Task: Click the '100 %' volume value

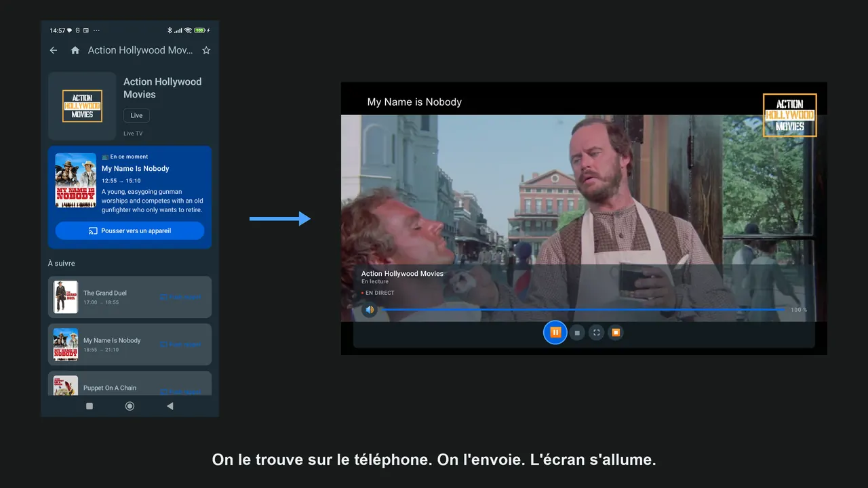Action: [799, 310]
